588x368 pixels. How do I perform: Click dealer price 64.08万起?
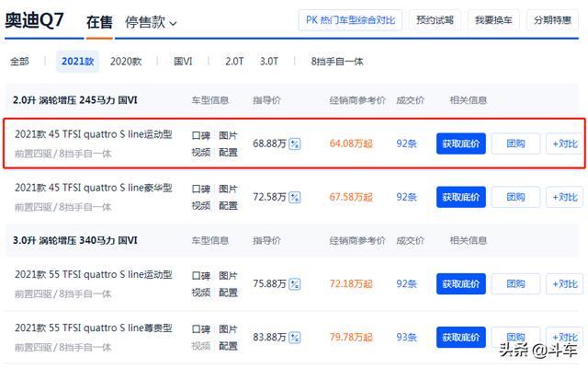tap(351, 144)
